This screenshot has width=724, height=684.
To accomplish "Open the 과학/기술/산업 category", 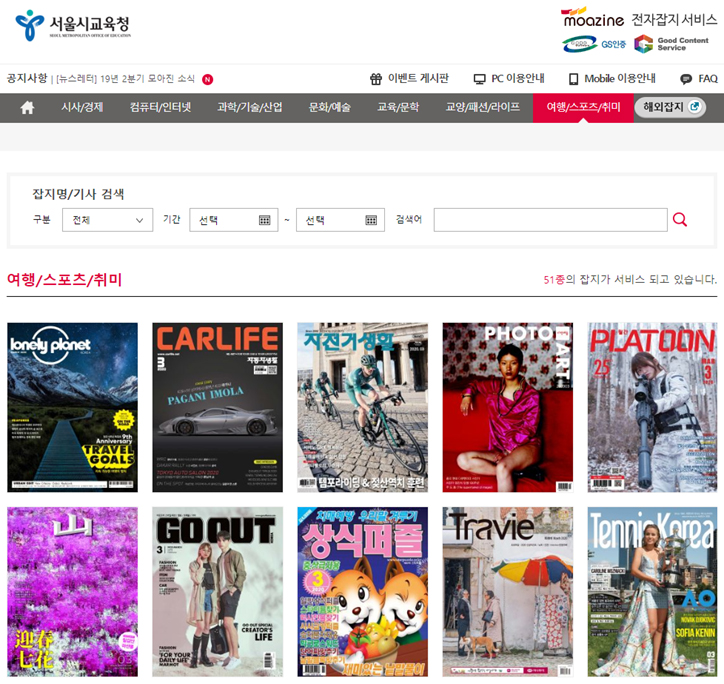I will click(250, 107).
